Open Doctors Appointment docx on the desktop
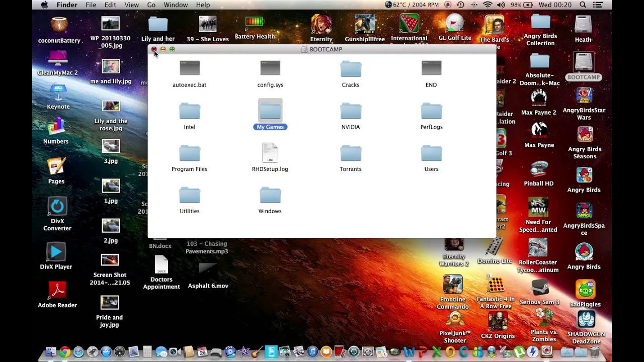 (x=162, y=264)
